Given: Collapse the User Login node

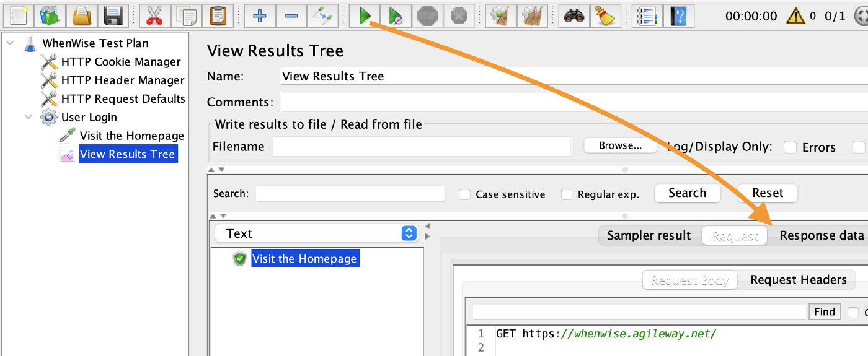Looking at the screenshot, I should [29, 117].
